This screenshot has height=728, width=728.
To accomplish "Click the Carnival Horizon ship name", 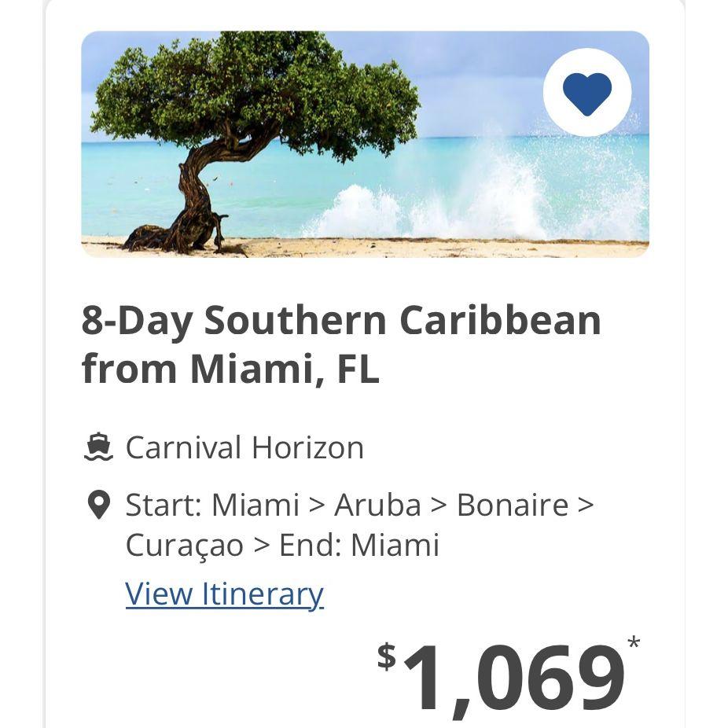I will [245, 447].
